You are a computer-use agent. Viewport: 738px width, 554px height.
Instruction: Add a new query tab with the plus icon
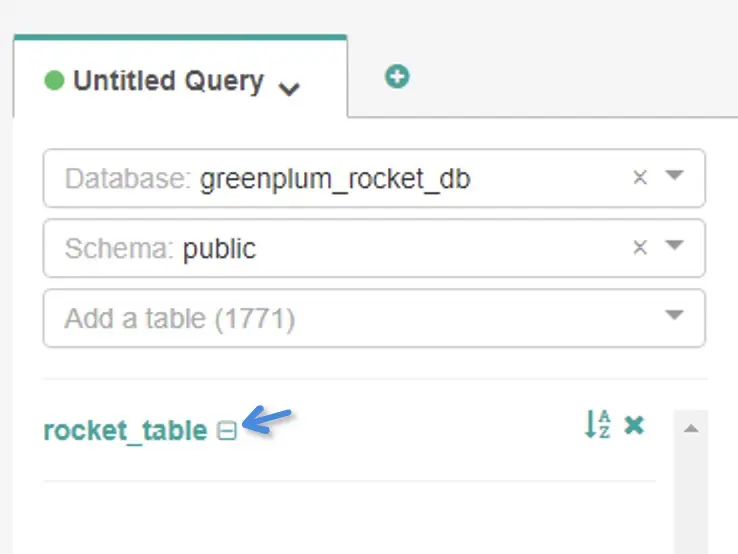tap(397, 77)
